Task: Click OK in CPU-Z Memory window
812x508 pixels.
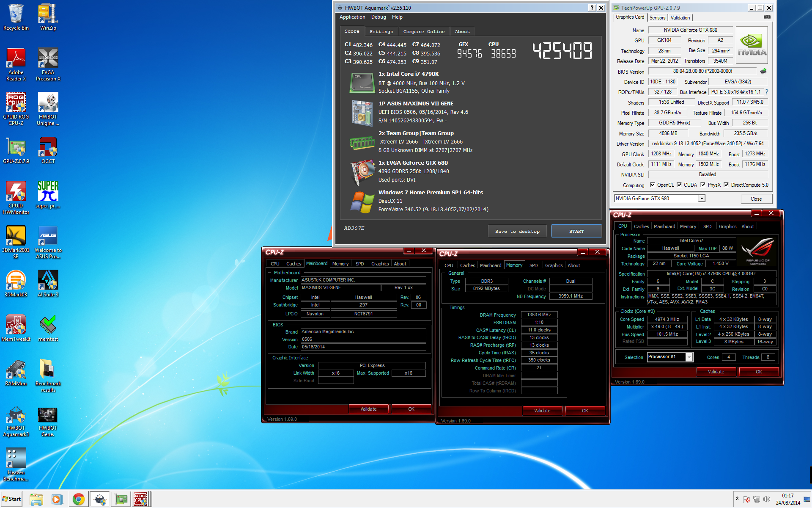Action: (585, 411)
